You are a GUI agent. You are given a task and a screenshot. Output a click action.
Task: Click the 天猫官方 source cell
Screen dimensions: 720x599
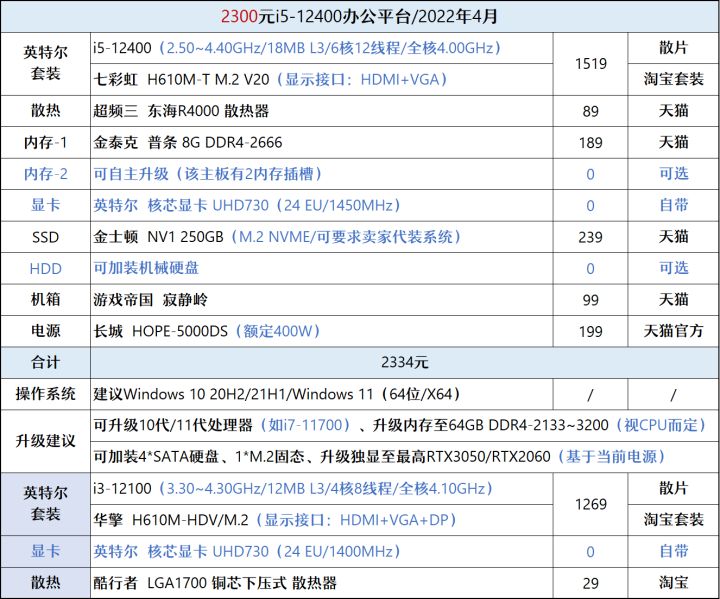tap(674, 331)
